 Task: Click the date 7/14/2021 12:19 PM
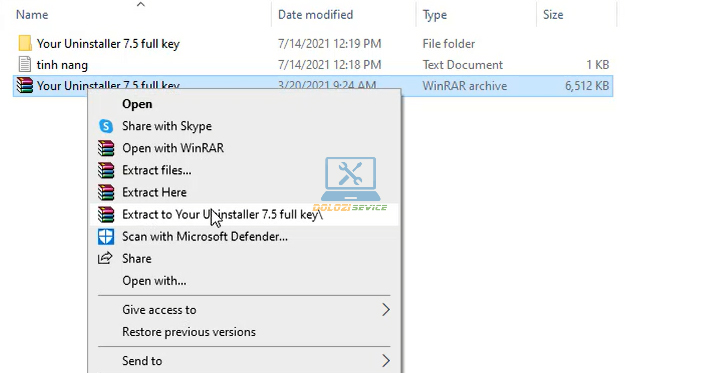pos(329,44)
